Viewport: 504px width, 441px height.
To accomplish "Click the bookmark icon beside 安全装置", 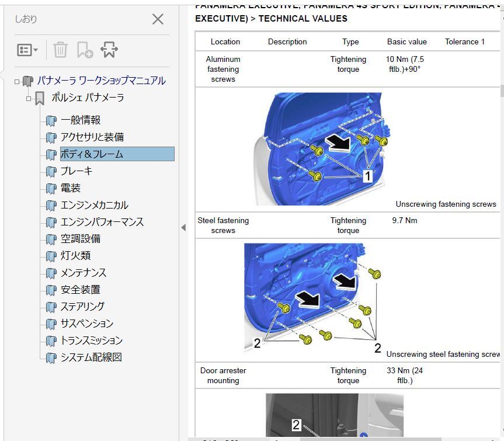I will 51,290.
